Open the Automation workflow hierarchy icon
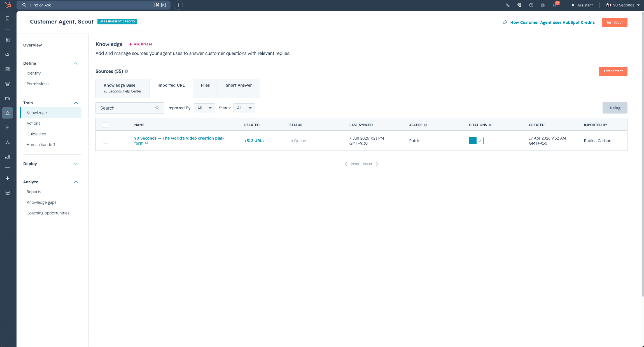The image size is (644, 347). point(8,142)
